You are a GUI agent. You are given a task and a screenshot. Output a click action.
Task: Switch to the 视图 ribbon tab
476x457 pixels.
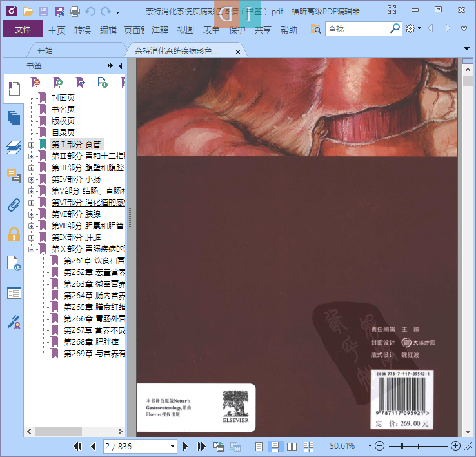point(186,30)
